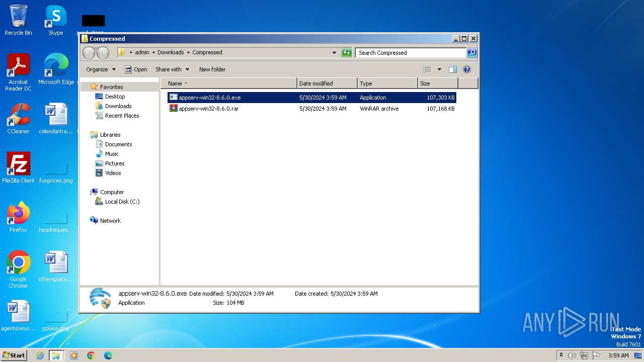This screenshot has width=644, height=362.
Task: Select appserv-win32-8.6.0.rar archive
Action: [312, 109]
